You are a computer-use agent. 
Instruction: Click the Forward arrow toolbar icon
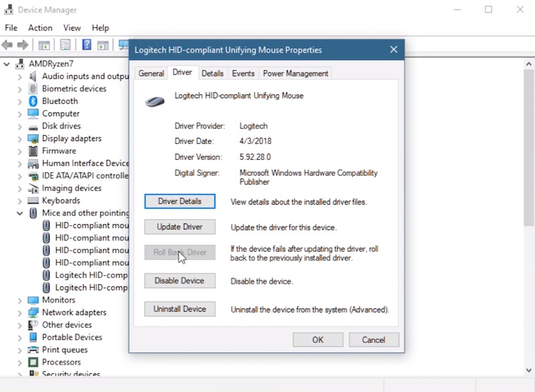coord(23,45)
